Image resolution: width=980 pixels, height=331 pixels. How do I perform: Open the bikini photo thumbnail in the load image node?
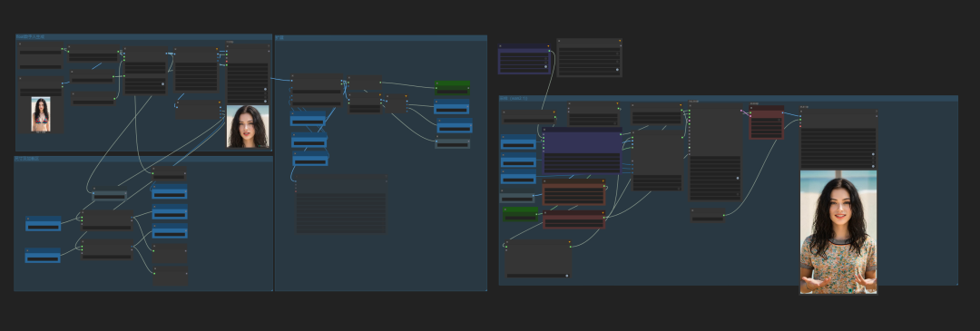click(x=41, y=114)
